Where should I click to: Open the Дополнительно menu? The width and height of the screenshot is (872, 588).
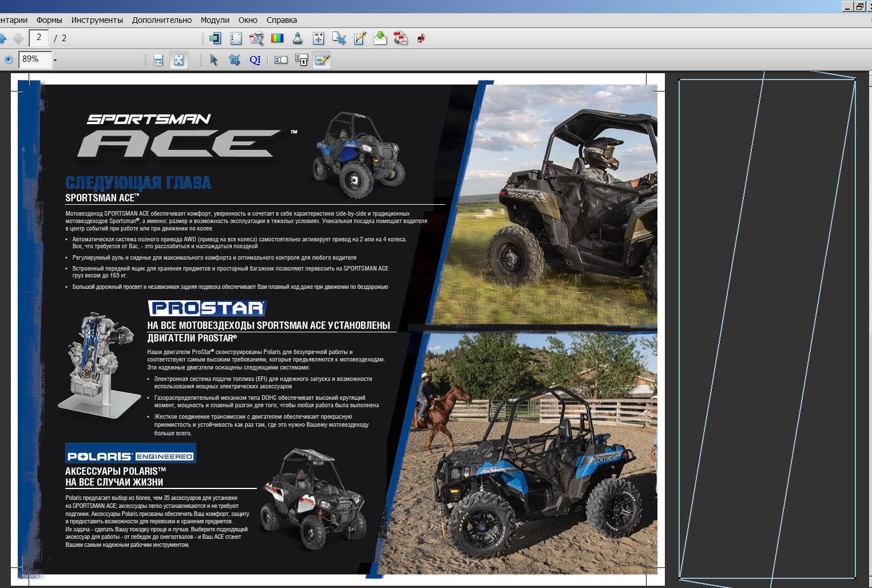pos(162,20)
